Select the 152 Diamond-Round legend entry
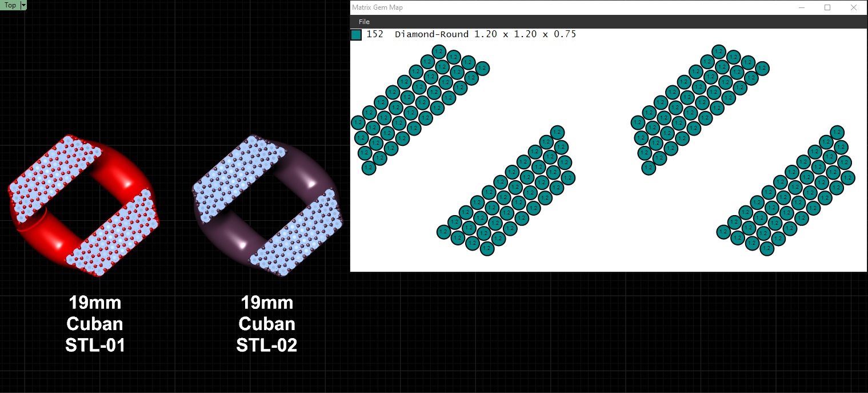 coord(463,34)
